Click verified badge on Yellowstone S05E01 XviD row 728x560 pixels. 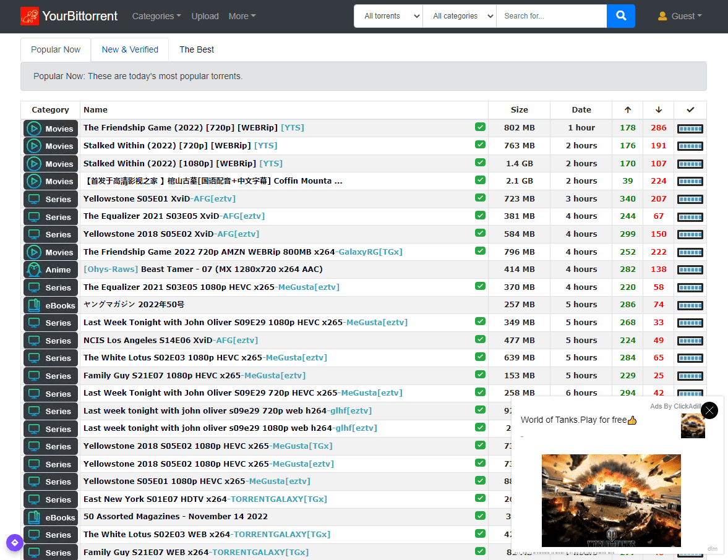(480, 198)
